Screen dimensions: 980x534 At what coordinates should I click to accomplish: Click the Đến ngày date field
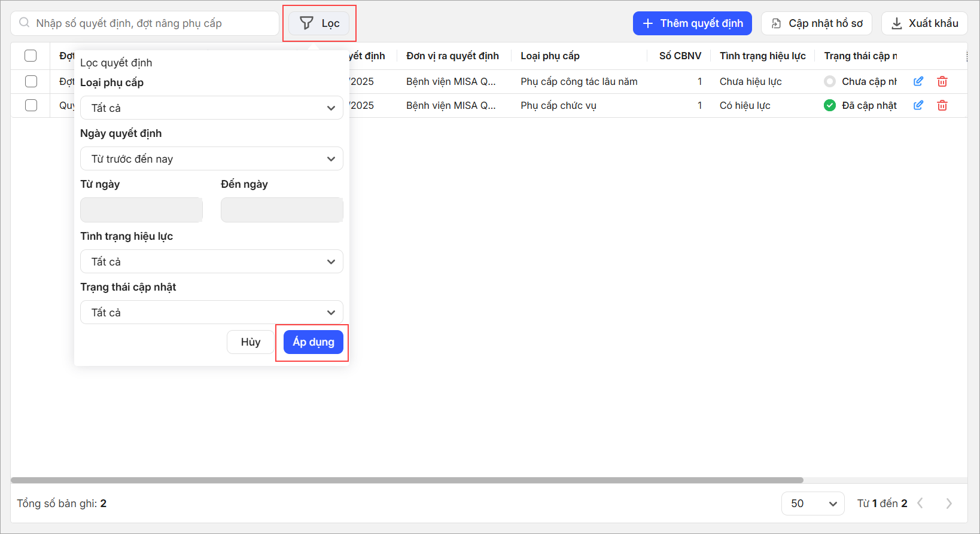tap(282, 210)
